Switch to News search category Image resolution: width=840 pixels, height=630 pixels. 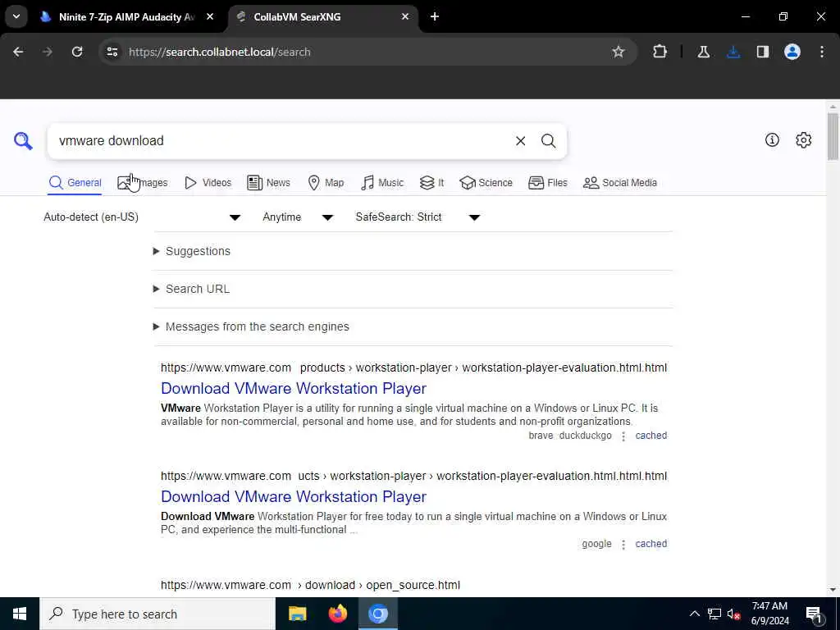tap(268, 183)
